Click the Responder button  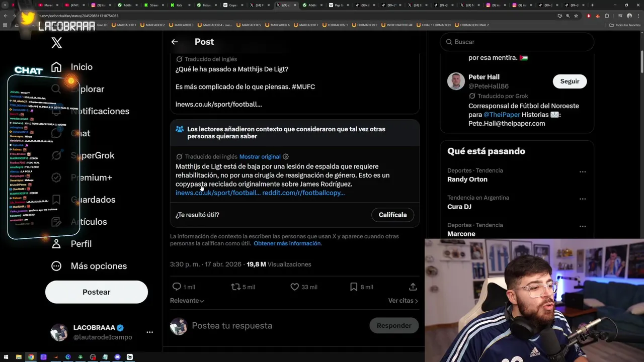click(394, 326)
